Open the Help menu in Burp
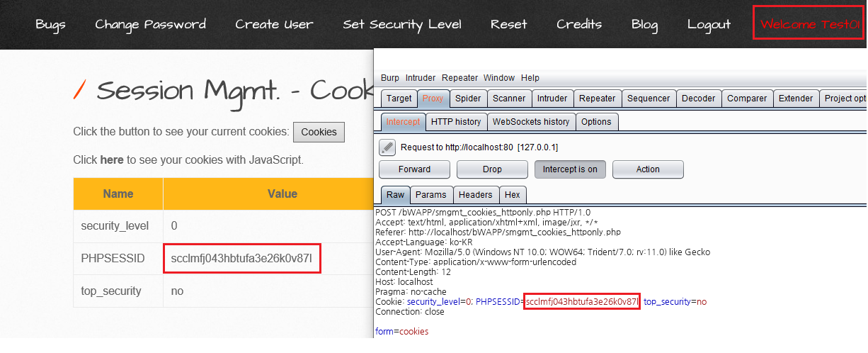868x353 pixels. (530, 78)
